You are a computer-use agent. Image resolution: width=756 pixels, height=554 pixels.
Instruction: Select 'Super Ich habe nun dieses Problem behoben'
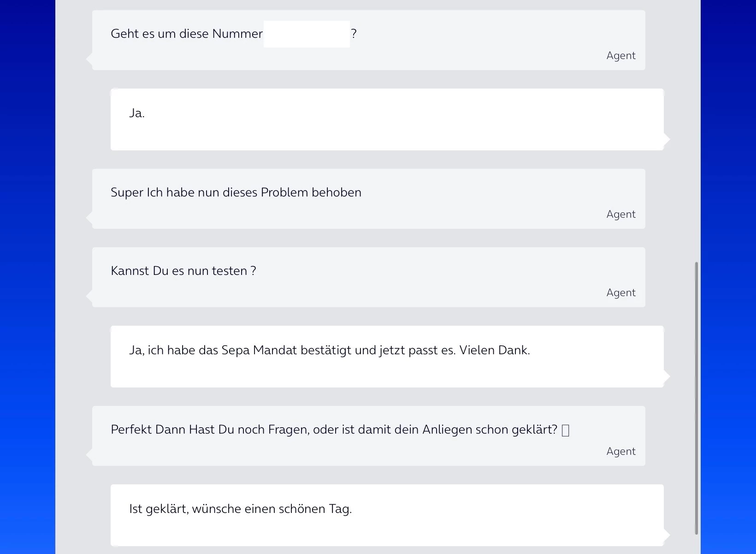tap(236, 192)
